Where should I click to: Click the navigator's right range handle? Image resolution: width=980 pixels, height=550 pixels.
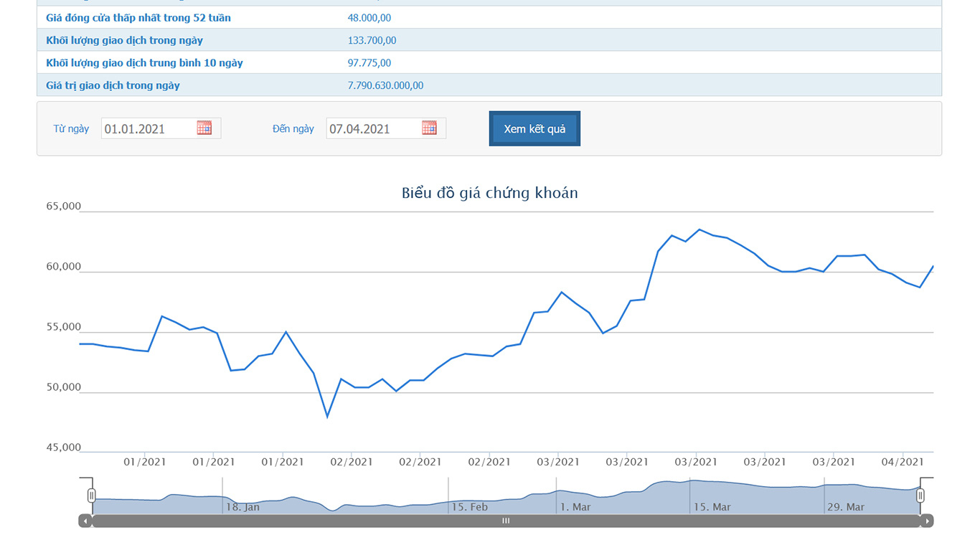920,496
